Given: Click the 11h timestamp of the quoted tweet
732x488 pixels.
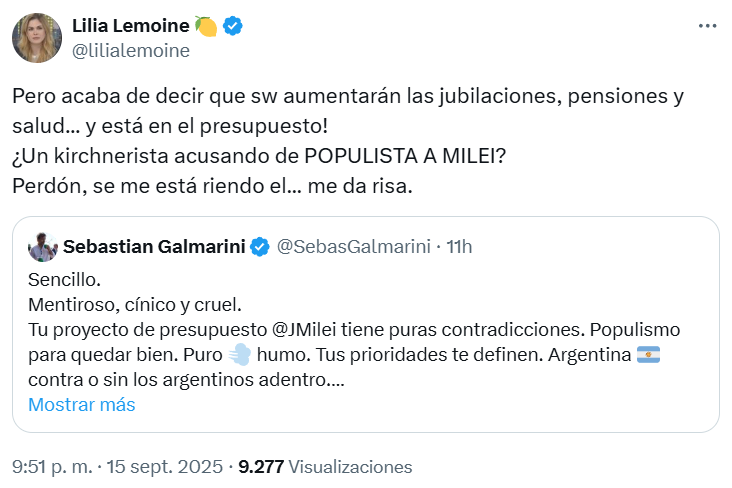Looking at the screenshot, I should (x=458, y=246).
